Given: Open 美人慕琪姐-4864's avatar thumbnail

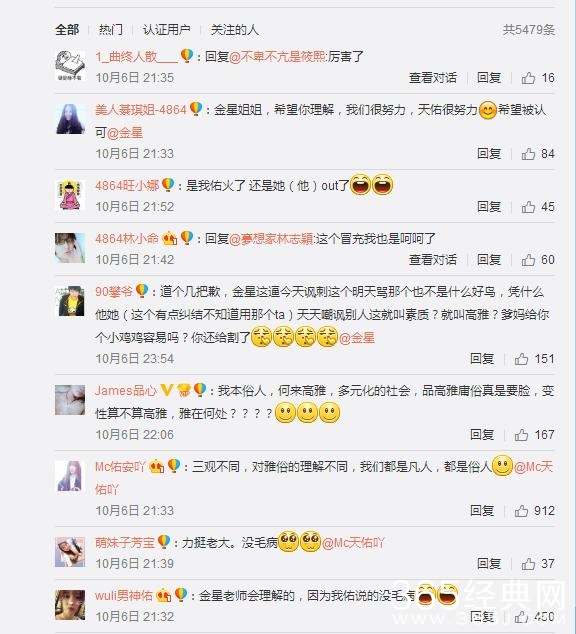Looking at the screenshot, I should pos(70,118).
